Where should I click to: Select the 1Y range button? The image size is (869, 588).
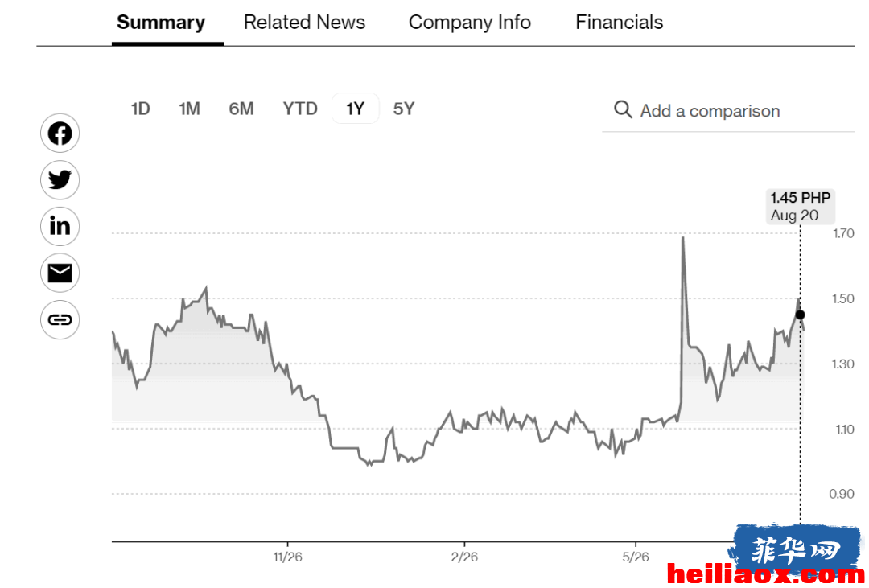tap(356, 109)
